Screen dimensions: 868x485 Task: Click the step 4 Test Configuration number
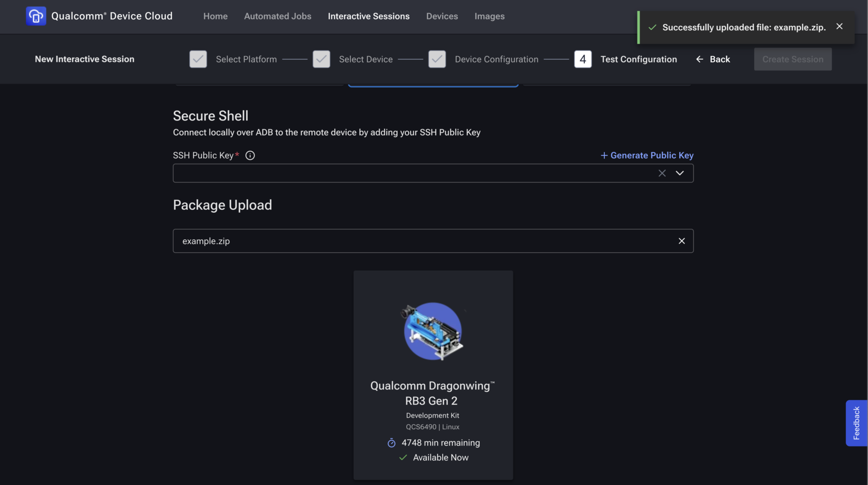click(583, 59)
